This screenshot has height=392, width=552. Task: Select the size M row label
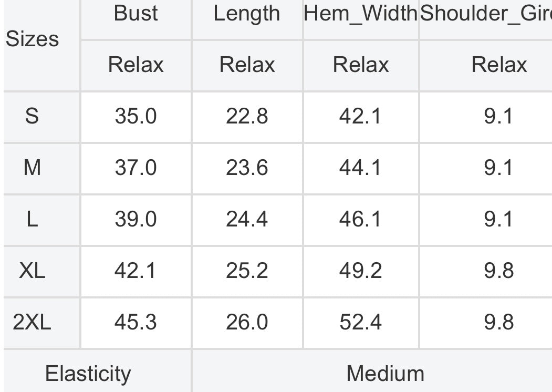(32, 167)
